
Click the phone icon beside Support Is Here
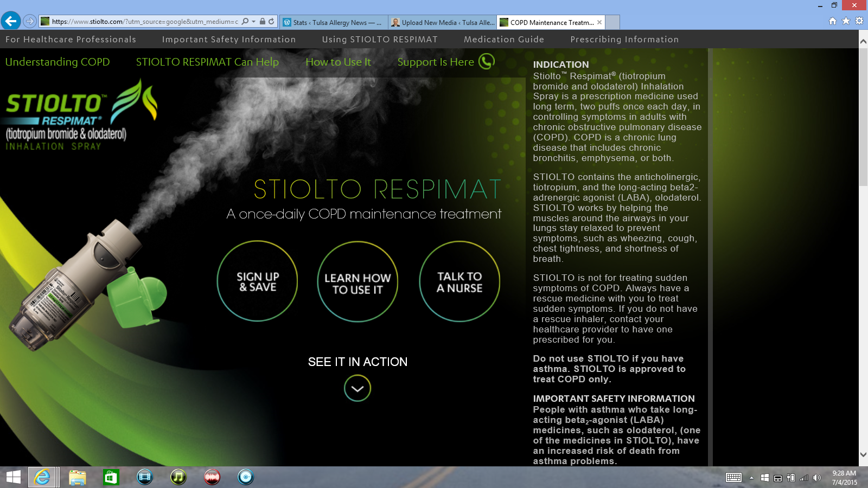point(486,62)
